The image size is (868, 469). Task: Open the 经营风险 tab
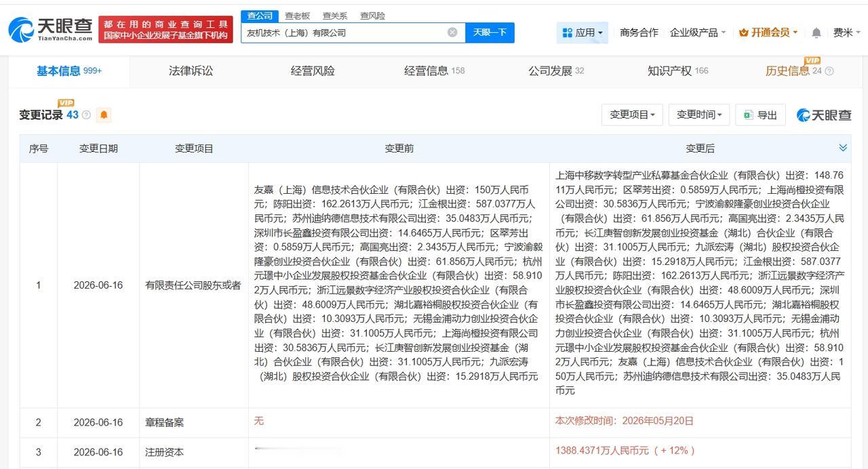(313, 71)
